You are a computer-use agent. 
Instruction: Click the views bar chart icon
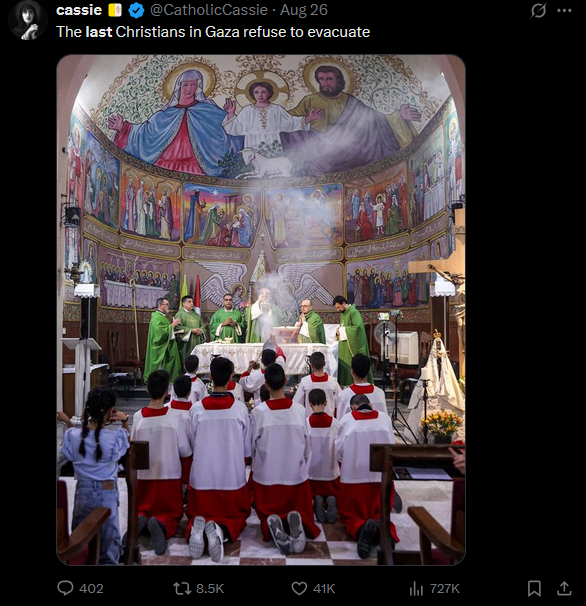point(416,589)
